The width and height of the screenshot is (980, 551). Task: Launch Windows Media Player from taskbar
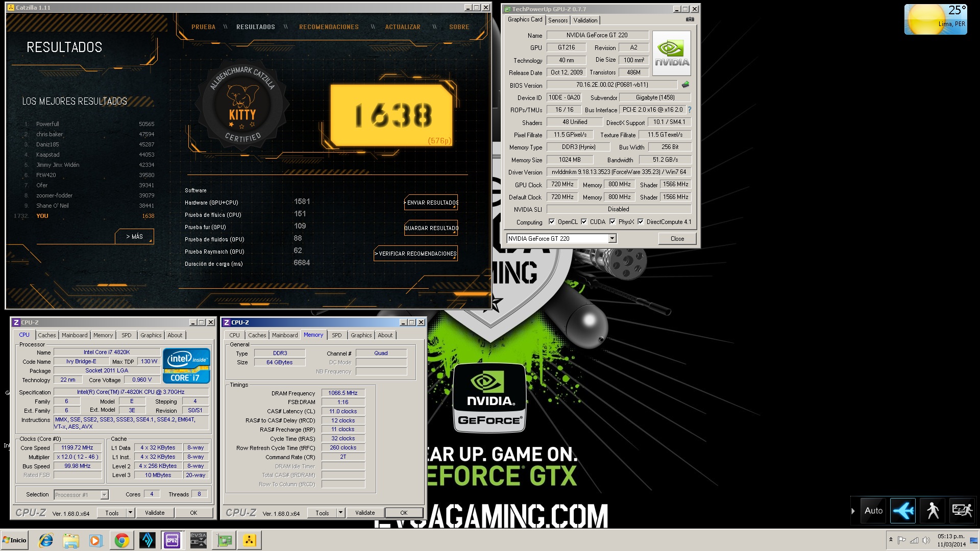click(x=96, y=540)
